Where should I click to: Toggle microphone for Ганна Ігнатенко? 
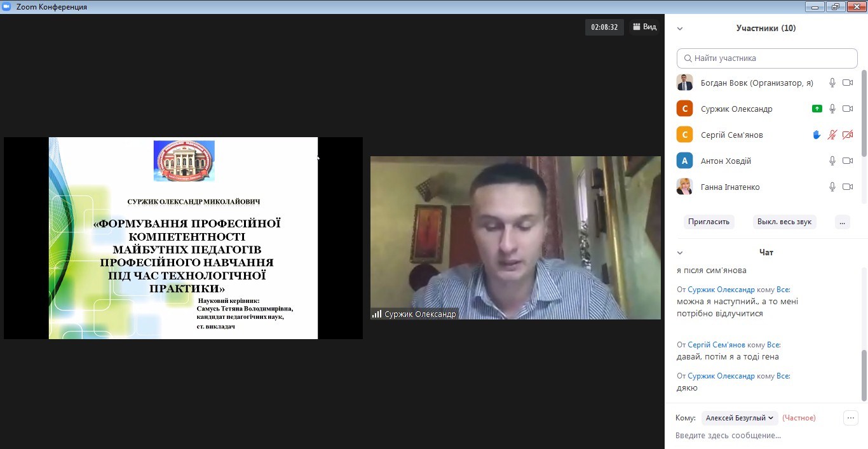point(832,187)
